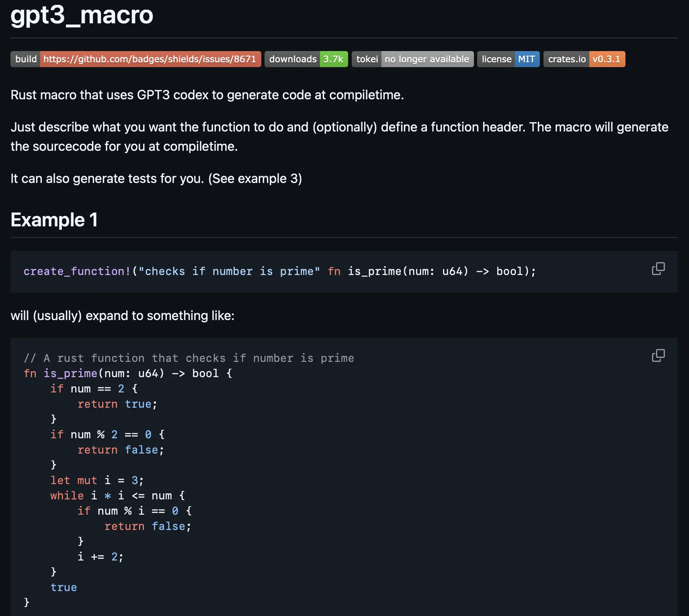This screenshot has height=616, width=689.
Task: Click the downloads 3.7k badge
Action: click(306, 59)
